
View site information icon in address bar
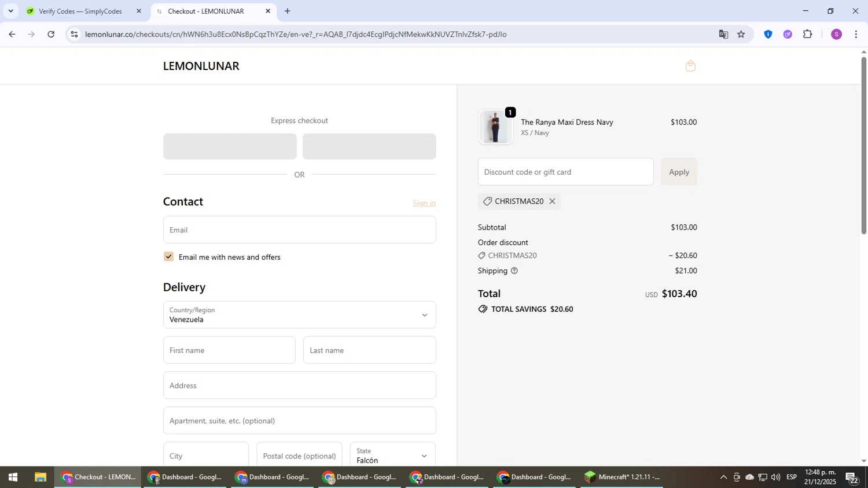tap(74, 34)
